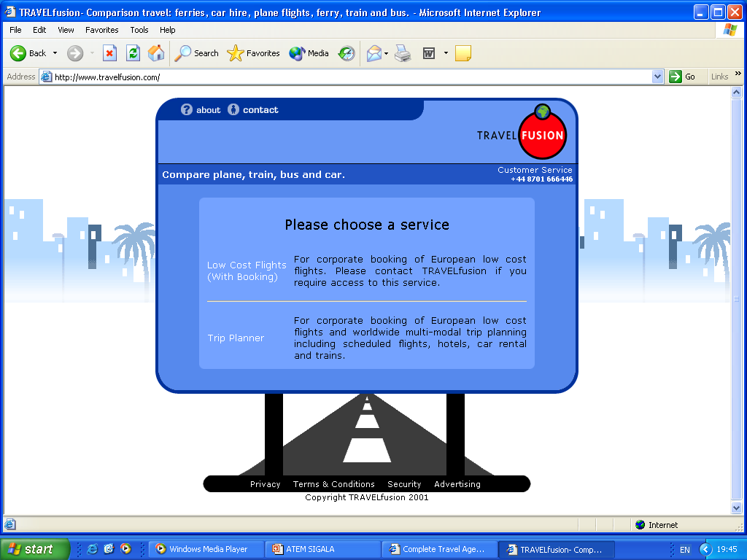Viewport: 747px width, 560px height.
Task: Open the Favorites star toolbar button
Action: point(253,53)
